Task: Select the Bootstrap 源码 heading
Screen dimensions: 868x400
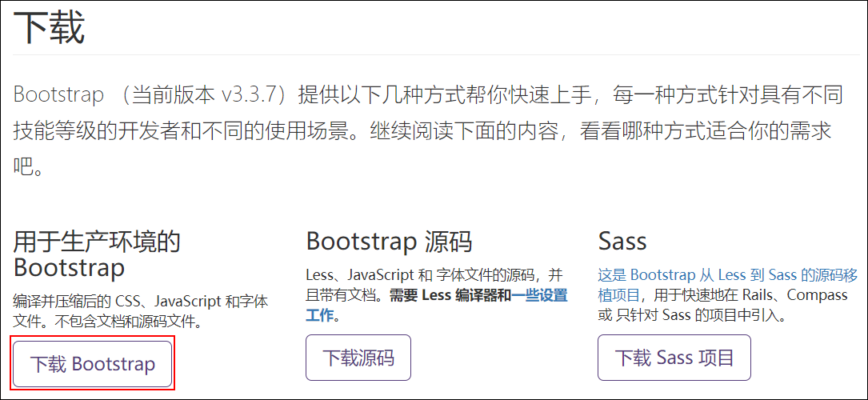Action: click(x=389, y=242)
